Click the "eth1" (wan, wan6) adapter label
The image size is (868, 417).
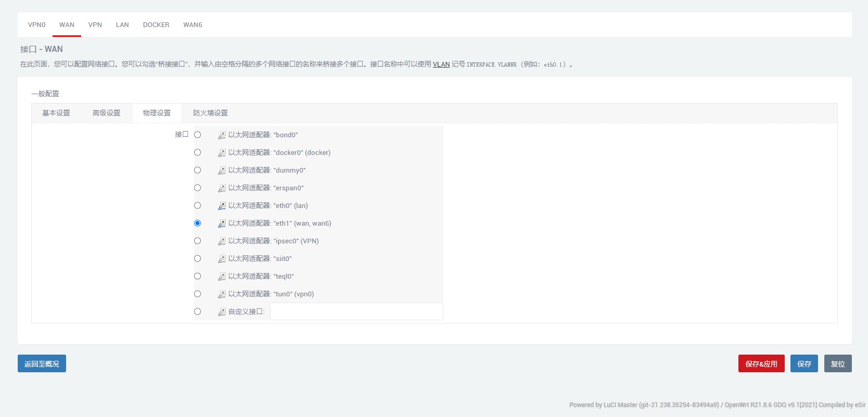[280, 223]
